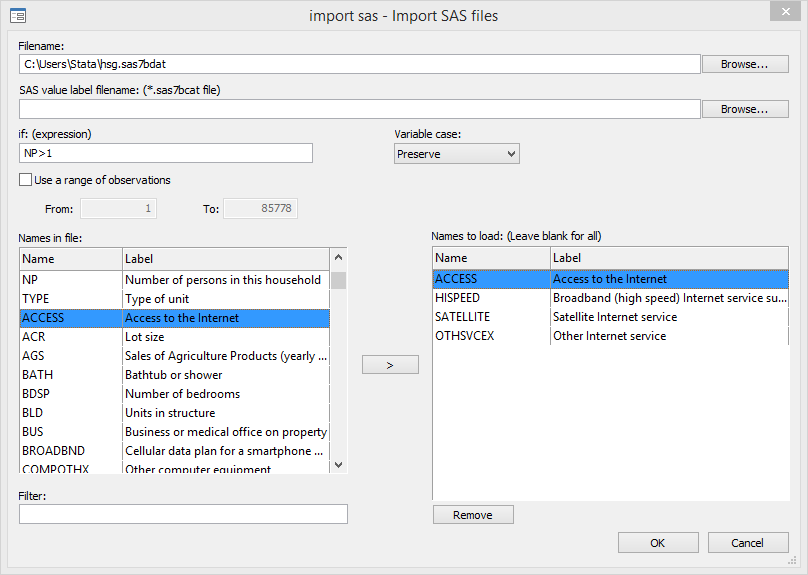
Task: Select HISPEED in names to load
Action: 458,298
